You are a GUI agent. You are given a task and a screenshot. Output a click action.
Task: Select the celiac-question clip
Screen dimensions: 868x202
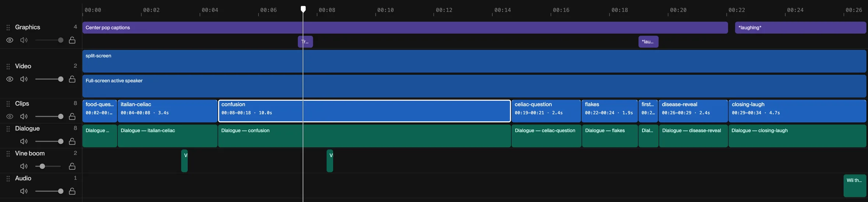(546, 111)
